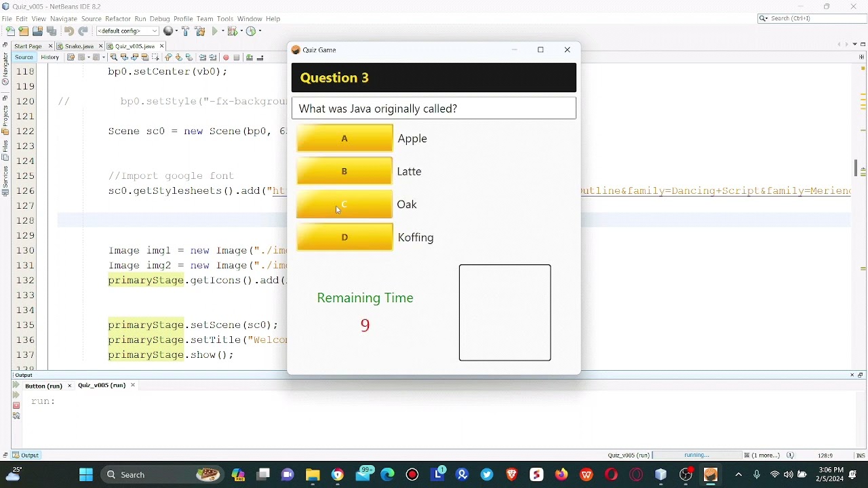Click New Project icon in NetBeans toolbar
The height and width of the screenshot is (488, 868).
coord(24,31)
